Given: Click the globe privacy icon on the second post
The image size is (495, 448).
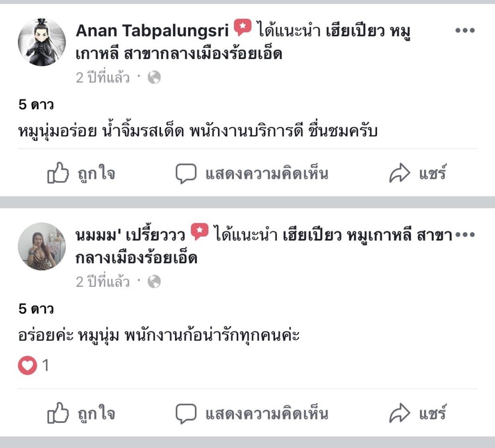Looking at the screenshot, I should pyautogui.click(x=154, y=282).
